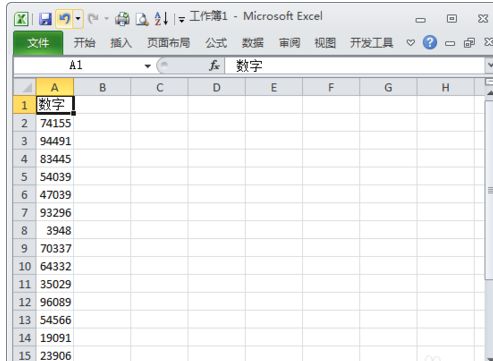Select column E header
This screenshot has height=361, width=493.
[x=274, y=88]
